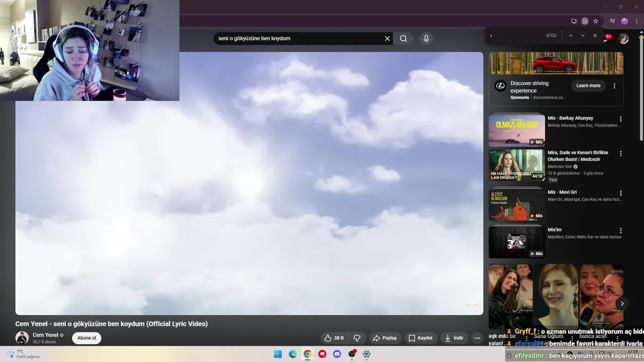Screen dimensions: 644x362
Task: Bookmark this page with star icon
Action: tap(596, 21)
